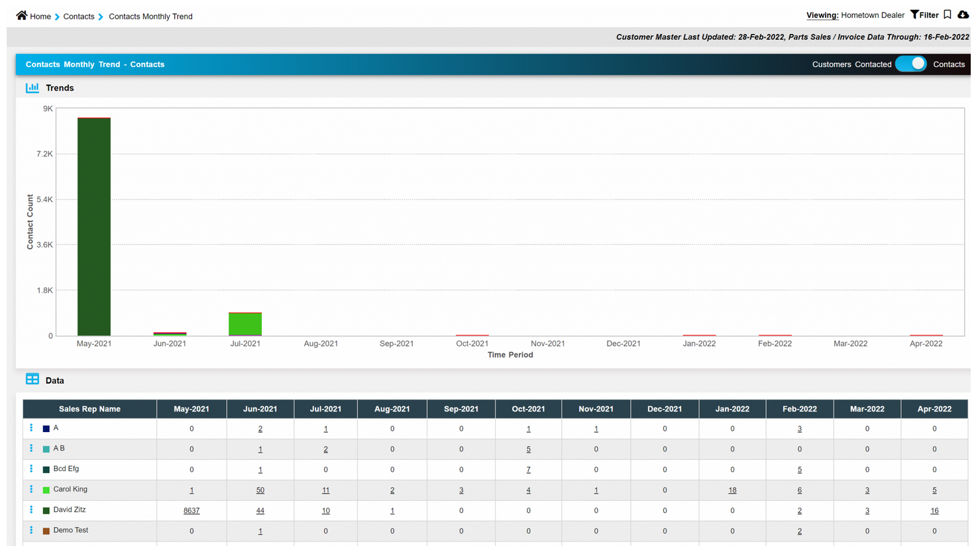Open Demo Test Feb-2022 value 2

coord(800,532)
